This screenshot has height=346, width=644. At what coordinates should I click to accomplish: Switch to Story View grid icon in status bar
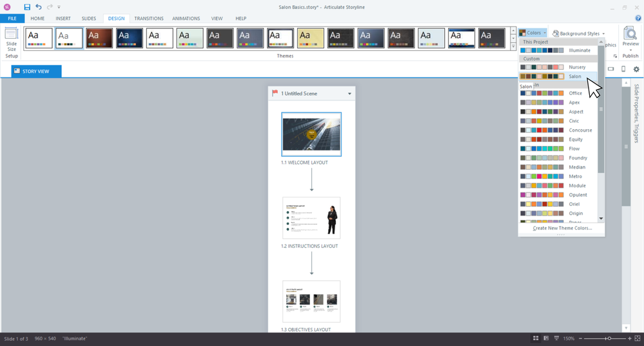(x=536, y=338)
